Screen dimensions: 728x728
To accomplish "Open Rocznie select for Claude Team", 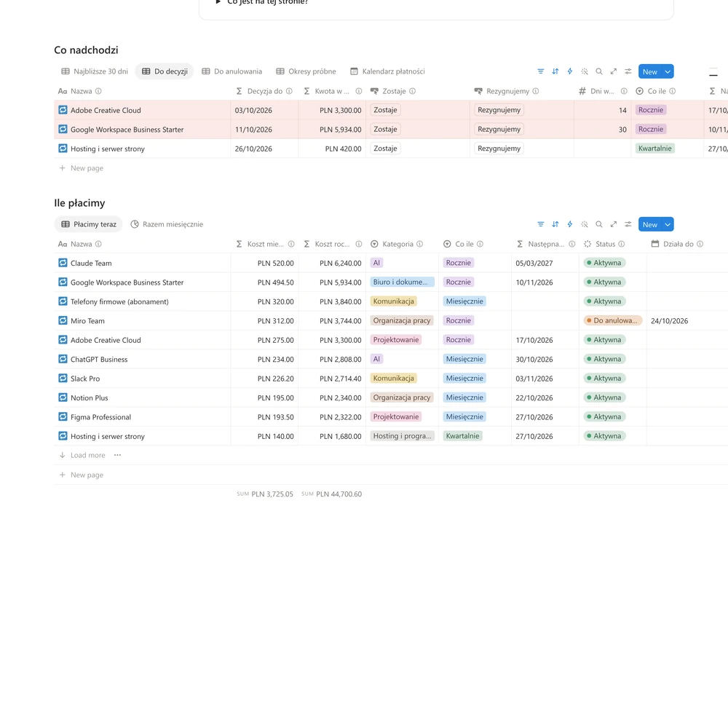I will click(458, 263).
